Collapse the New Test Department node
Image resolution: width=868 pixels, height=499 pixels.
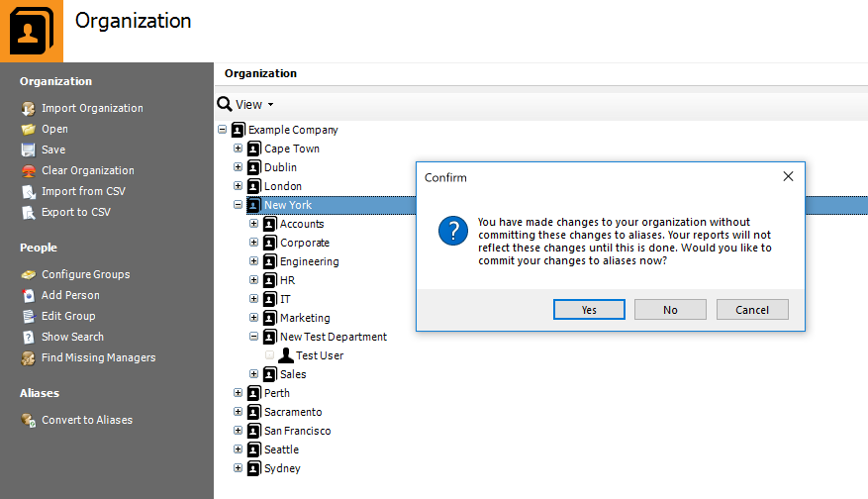253,337
